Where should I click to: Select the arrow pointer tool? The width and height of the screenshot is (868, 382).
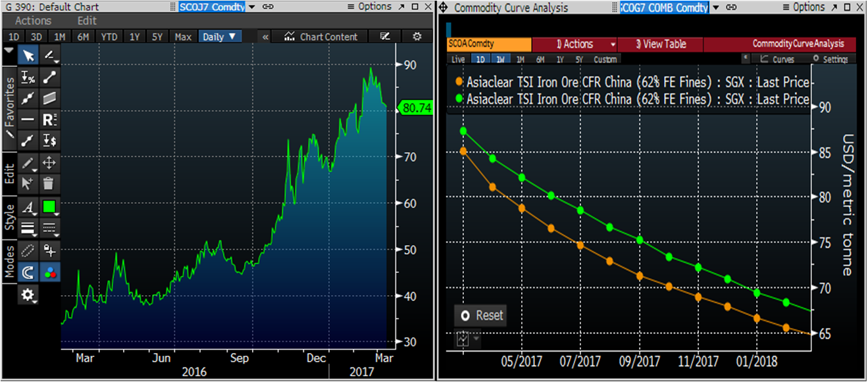28,55
